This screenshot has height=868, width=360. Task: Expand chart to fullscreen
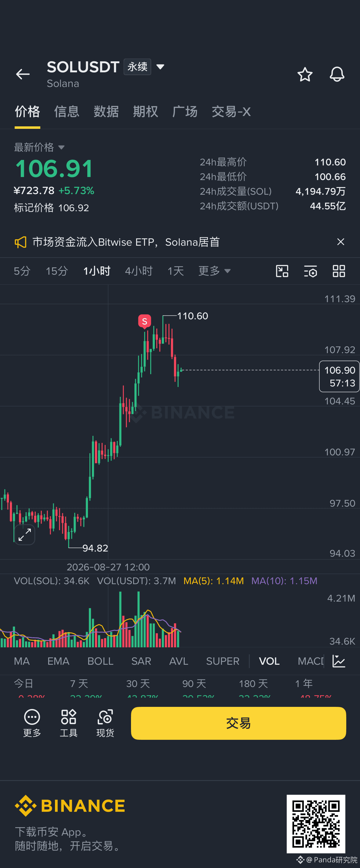pos(25,534)
